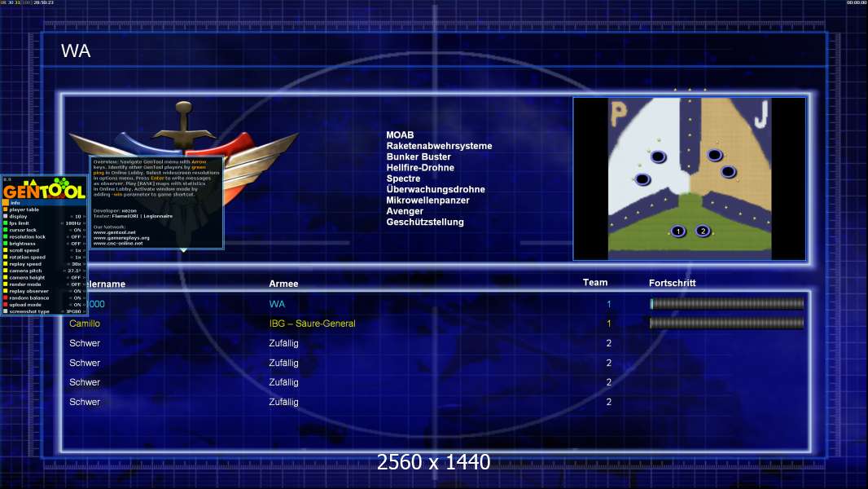Viewport: 868px width, 489px height.
Task: Click the Team column header
Action: [x=595, y=283]
